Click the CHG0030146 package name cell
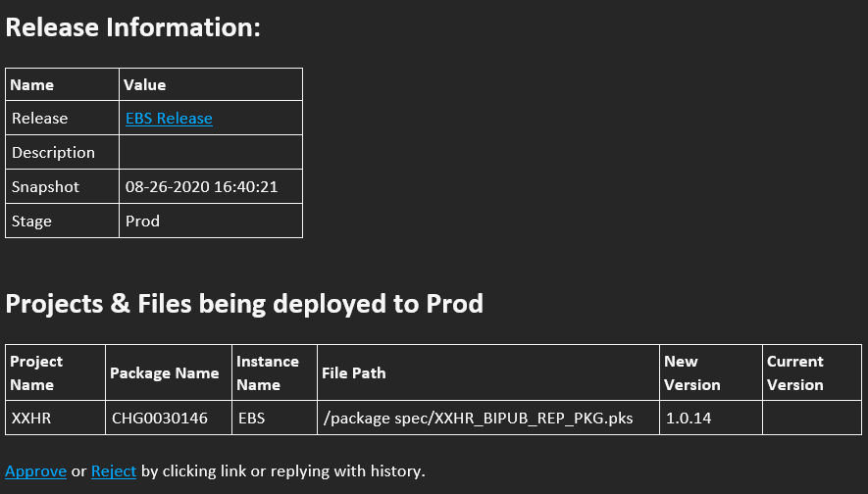 coord(169,418)
